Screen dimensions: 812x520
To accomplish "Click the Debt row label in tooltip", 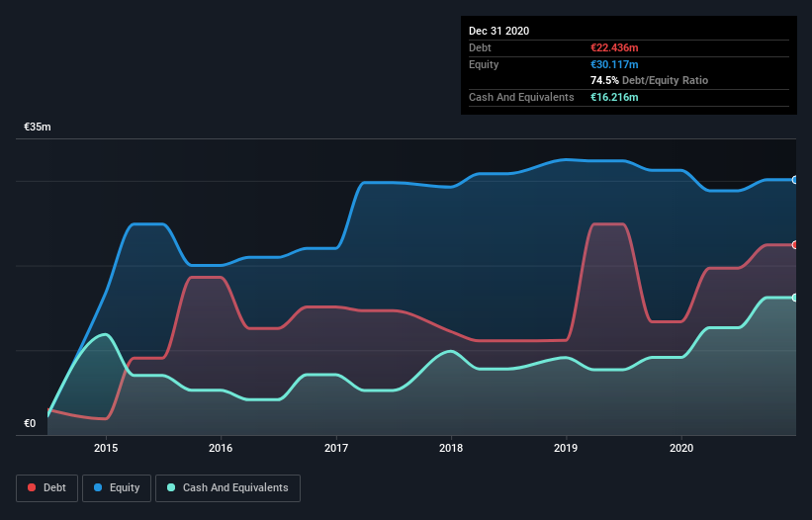I will (x=480, y=47).
